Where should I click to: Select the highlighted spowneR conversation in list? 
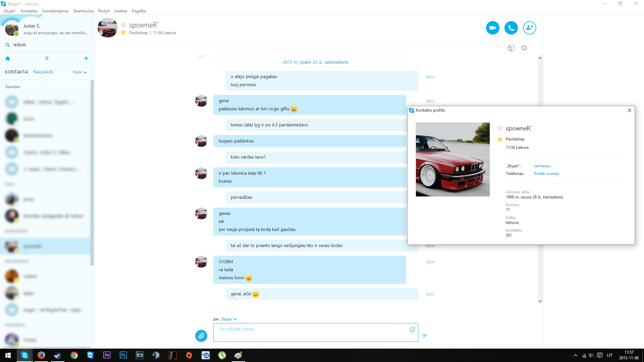(45, 246)
